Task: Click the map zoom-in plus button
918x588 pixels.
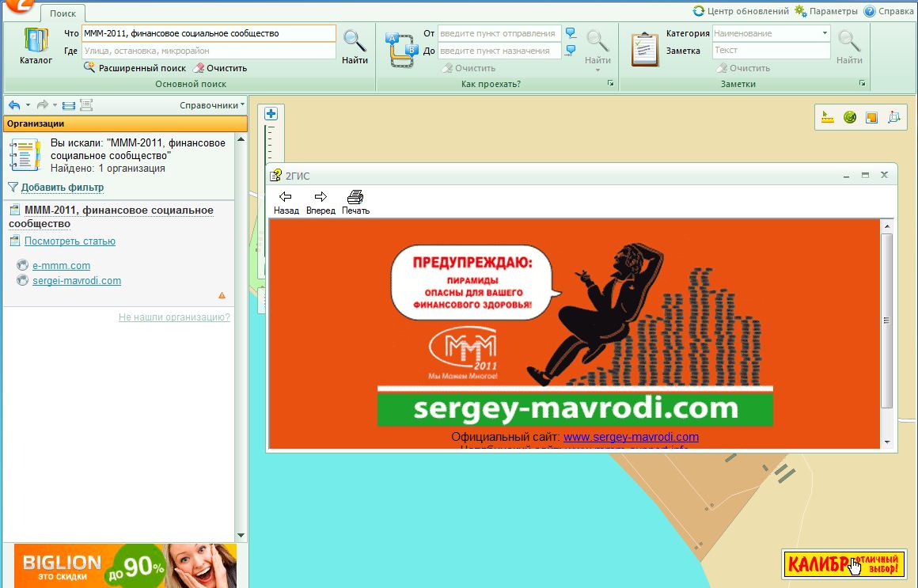Action: 271,114
